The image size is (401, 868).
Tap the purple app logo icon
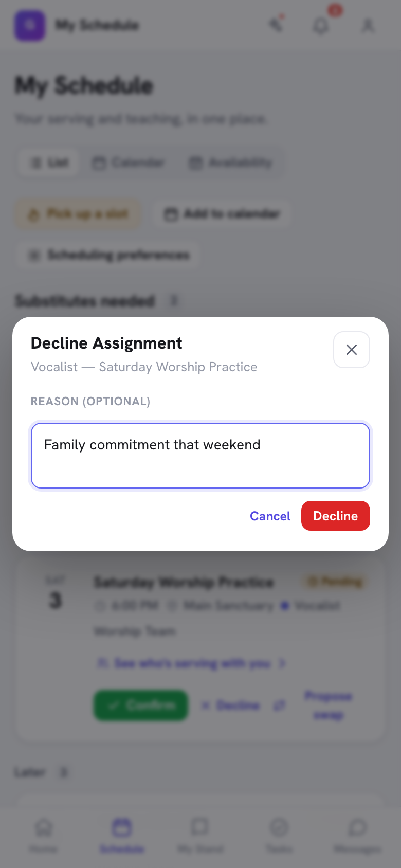point(30,25)
